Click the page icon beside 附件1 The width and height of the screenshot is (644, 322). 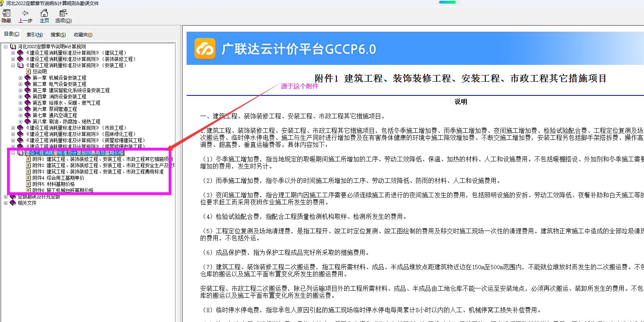click(x=28, y=159)
